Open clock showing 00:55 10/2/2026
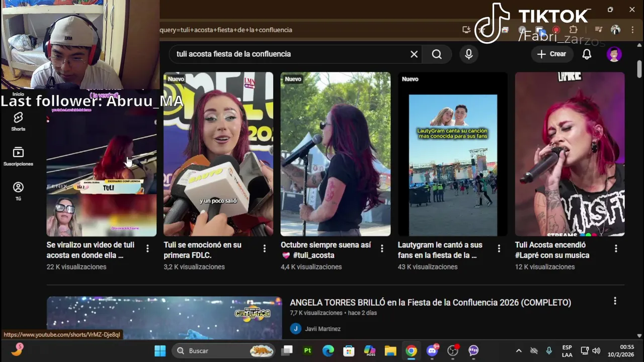This screenshot has width=644, height=362. 622,350
